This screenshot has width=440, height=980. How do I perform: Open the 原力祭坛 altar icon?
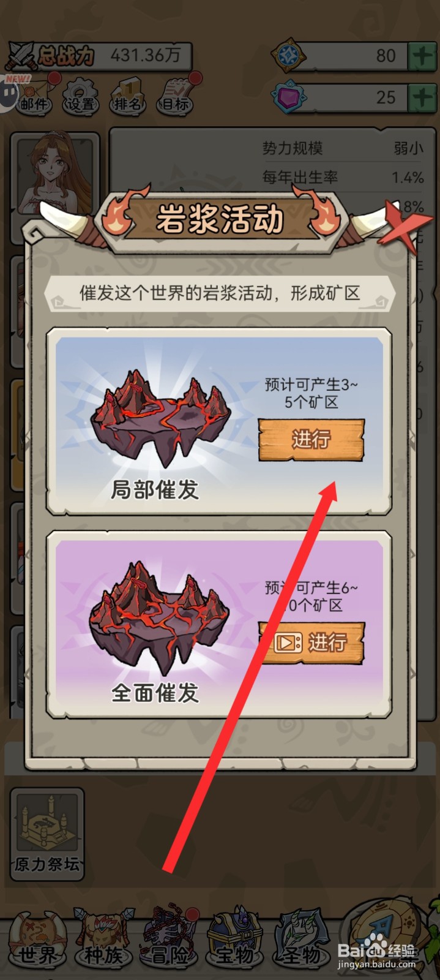pyautogui.click(x=47, y=834)
